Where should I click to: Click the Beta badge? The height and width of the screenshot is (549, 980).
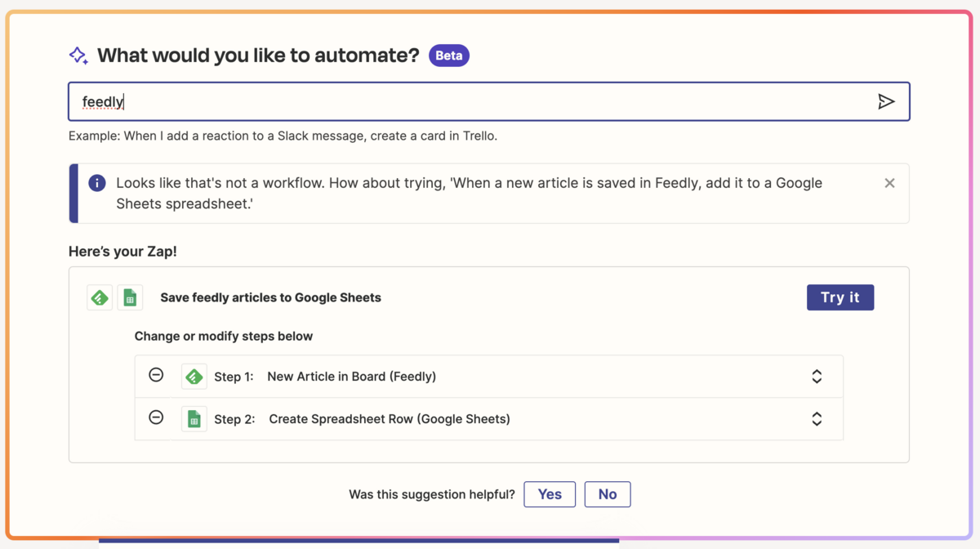click(449, 56)
